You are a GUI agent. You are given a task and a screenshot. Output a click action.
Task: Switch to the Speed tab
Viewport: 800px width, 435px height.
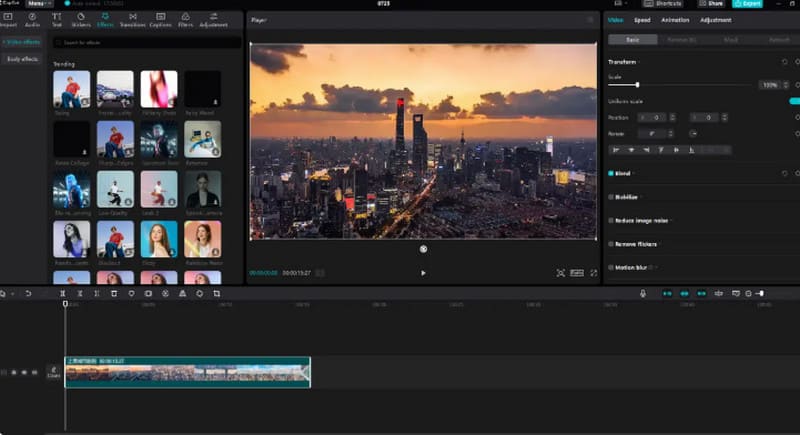point(642,20)
